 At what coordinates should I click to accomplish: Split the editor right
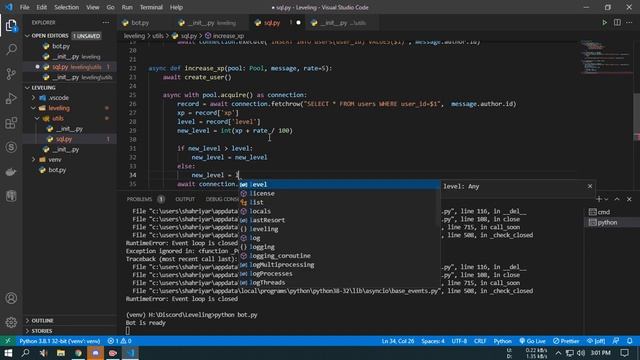click(x=617, y=23)
